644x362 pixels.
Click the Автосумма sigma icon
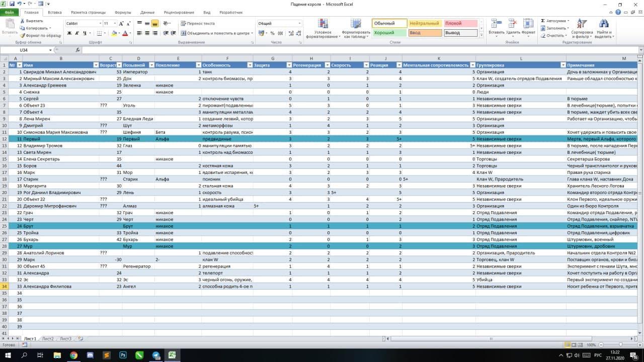click(x=543, y=21)
